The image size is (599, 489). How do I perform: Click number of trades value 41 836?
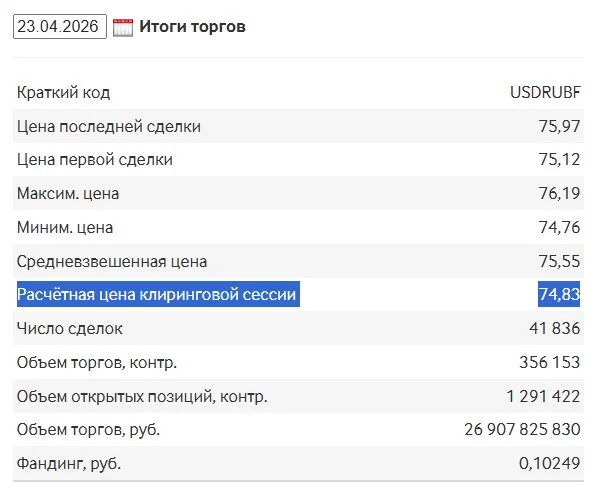click(x=555, y=328)
